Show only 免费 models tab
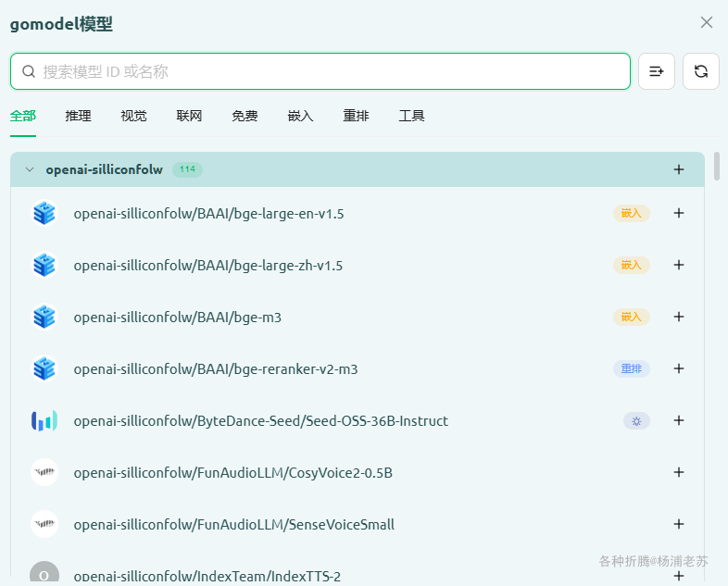 (245, 116)
